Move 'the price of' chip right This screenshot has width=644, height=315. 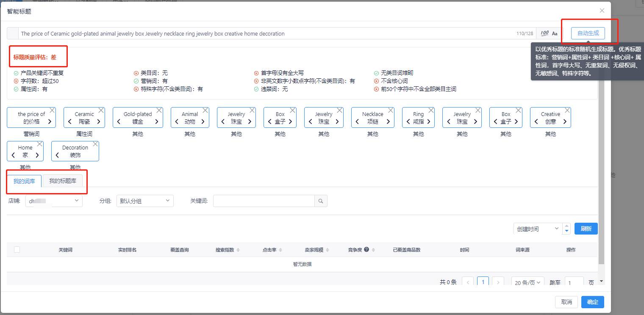[x=50, y=122]
